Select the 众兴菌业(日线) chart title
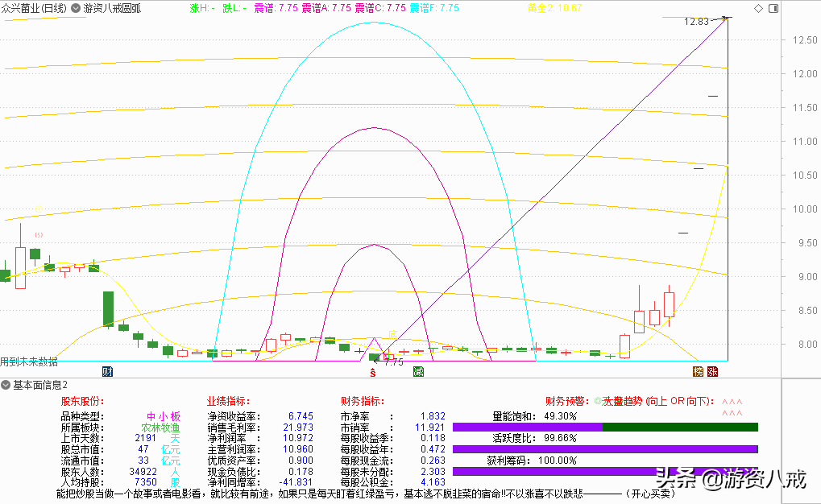The image size is (821, 504). coord(35,8)
